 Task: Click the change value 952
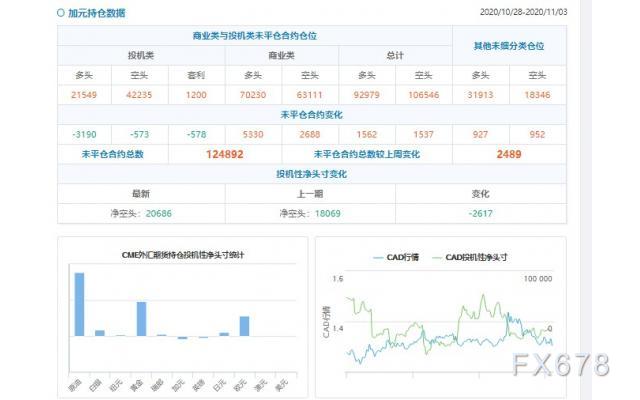(537, 134)
